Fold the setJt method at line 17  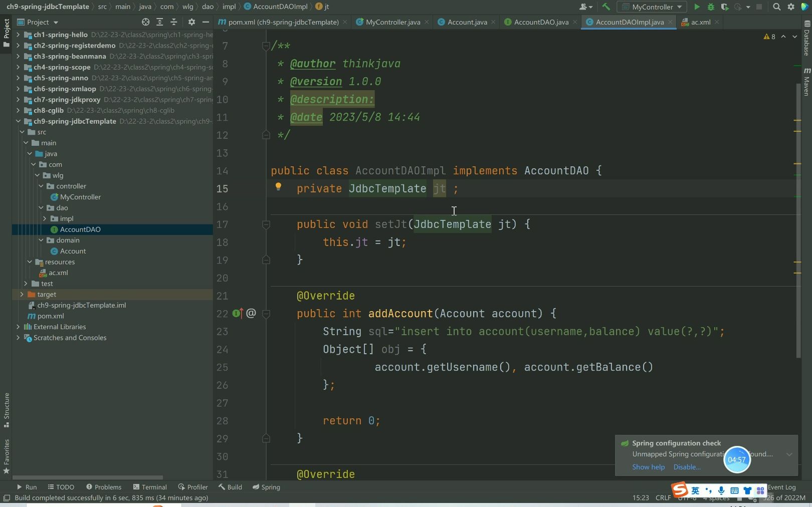click(x=266, y=224)
